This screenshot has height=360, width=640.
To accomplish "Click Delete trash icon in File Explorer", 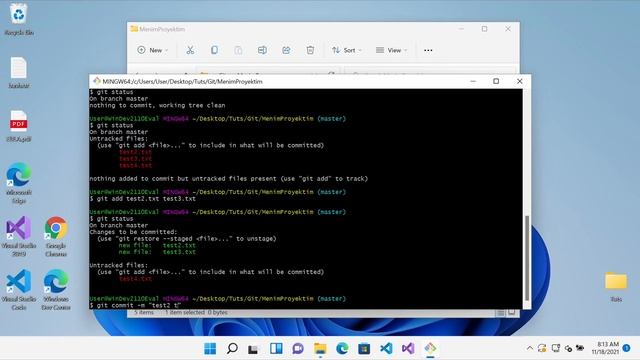I will (310, 50).
